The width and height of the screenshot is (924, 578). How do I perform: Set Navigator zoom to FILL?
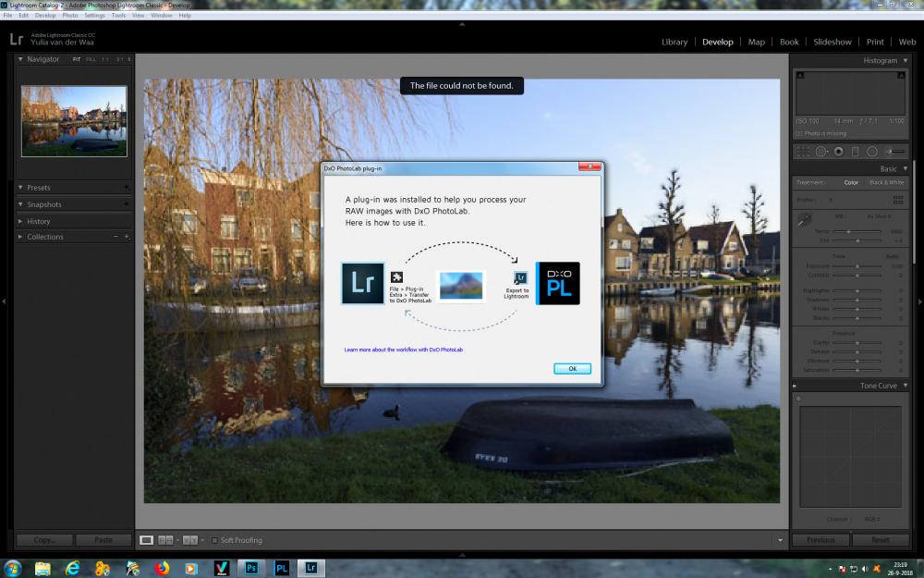pos(91,59)
